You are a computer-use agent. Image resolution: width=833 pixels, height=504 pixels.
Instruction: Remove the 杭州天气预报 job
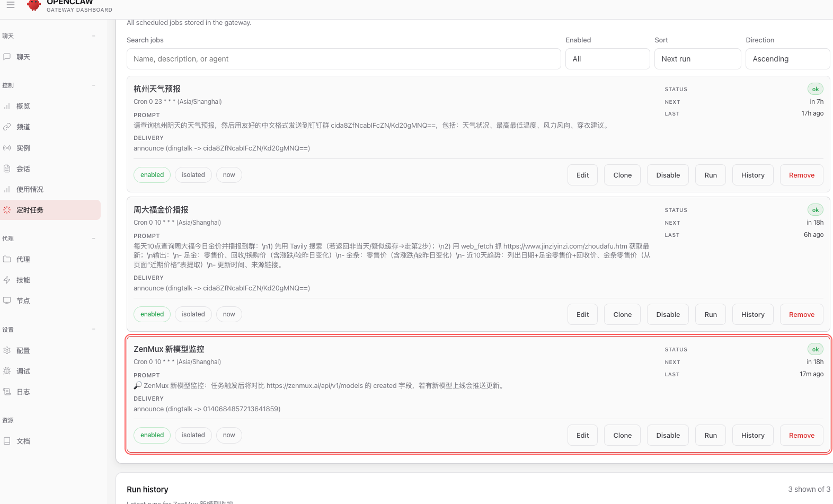tap(802, 175)
